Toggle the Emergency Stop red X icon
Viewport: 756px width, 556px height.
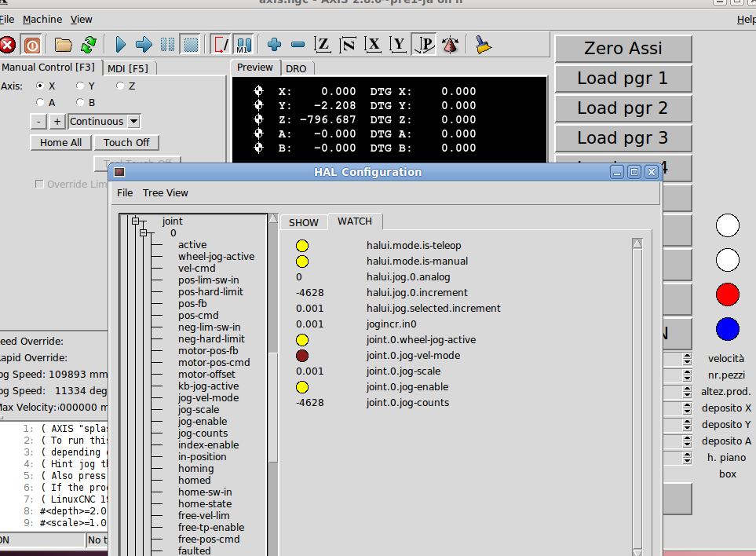(x=7, y=46)
